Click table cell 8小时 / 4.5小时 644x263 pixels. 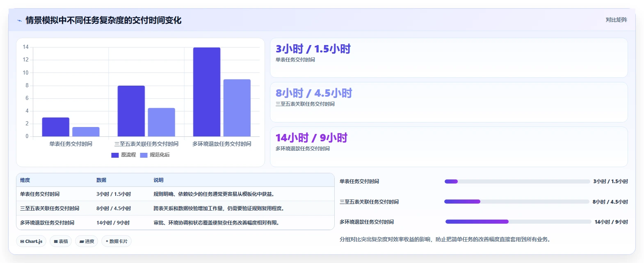(114, 209)
